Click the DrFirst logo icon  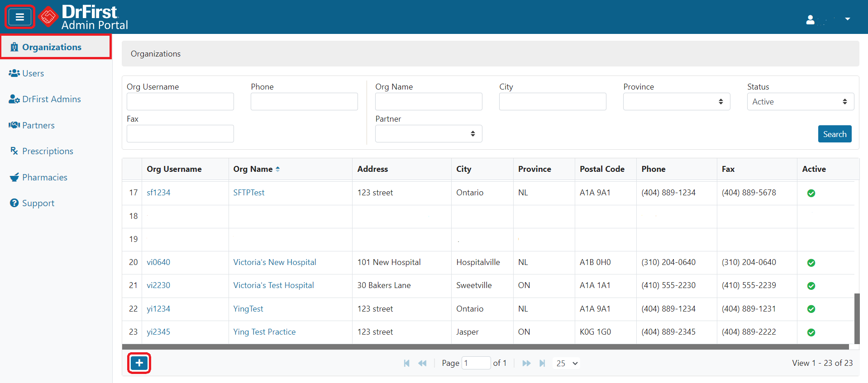(48, 17)
